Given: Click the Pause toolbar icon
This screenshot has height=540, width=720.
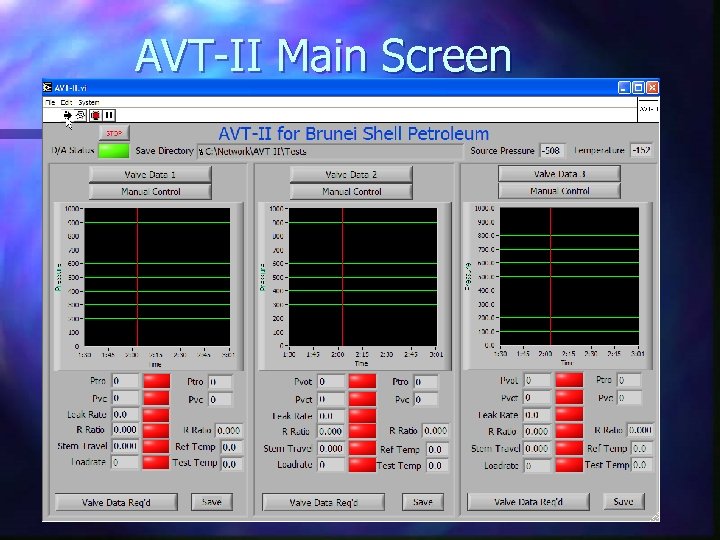Looking at the screenshot, I should tap(109, 115).
